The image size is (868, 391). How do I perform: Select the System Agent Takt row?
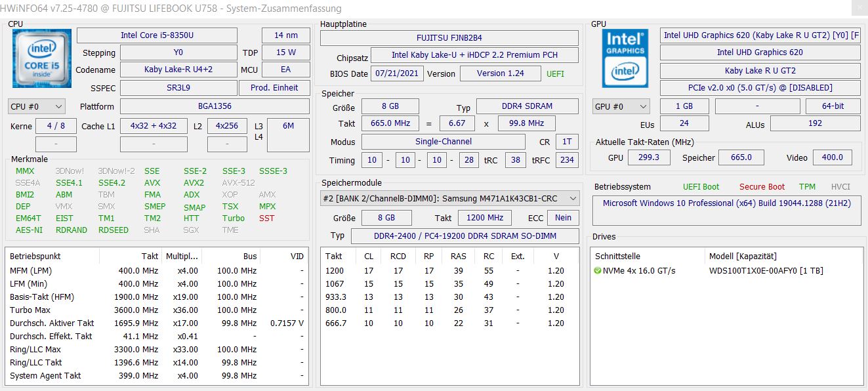coord(156,376)
